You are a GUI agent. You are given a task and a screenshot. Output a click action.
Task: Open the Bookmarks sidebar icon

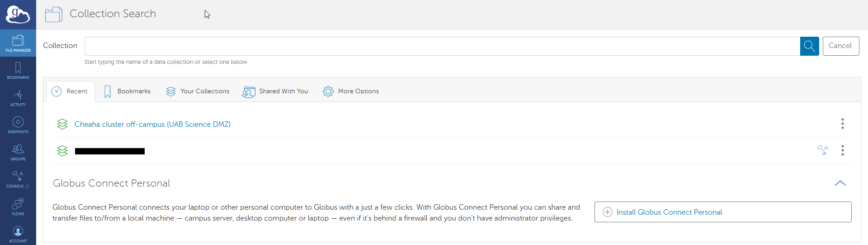tap(18, 70)
